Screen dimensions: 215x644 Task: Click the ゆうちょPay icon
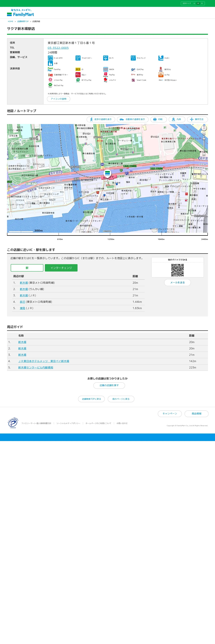click(x=78, y=80)
